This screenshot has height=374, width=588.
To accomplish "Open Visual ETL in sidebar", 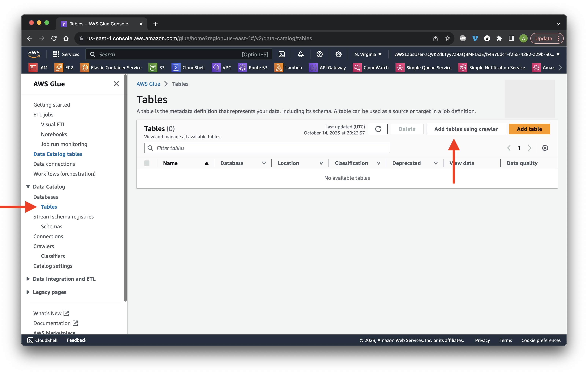I will [53, 124].
